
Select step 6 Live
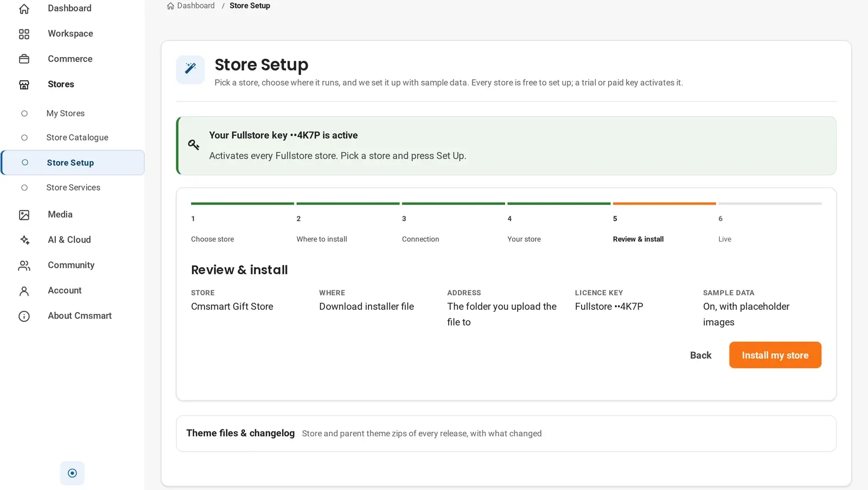coord(770,224)
